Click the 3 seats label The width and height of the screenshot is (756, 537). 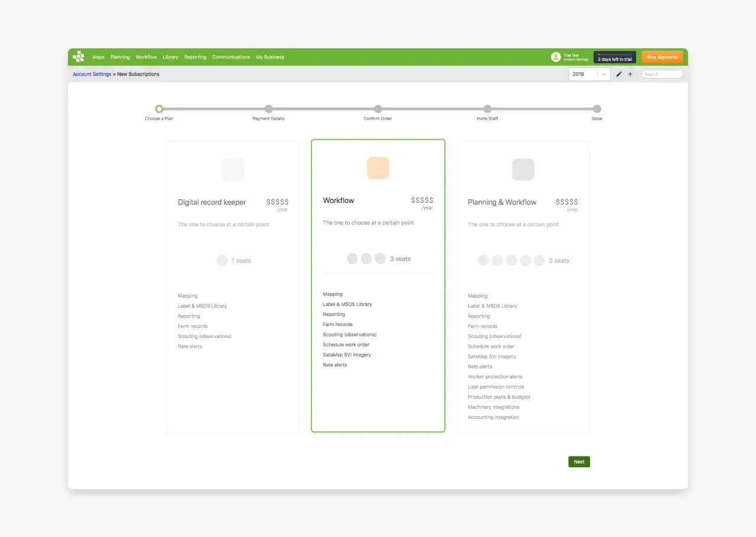pos(400,259)
